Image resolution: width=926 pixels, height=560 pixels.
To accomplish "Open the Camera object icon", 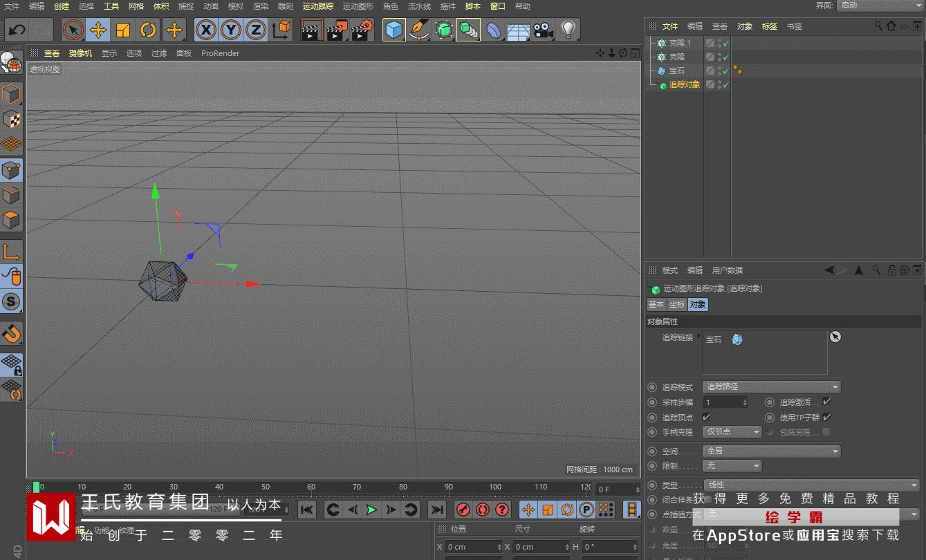I will tap(544, 30).
